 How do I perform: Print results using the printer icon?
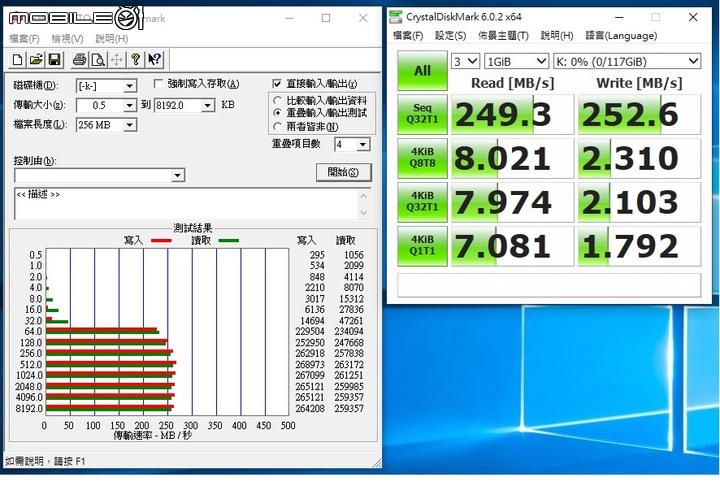(x=79, y=60)
